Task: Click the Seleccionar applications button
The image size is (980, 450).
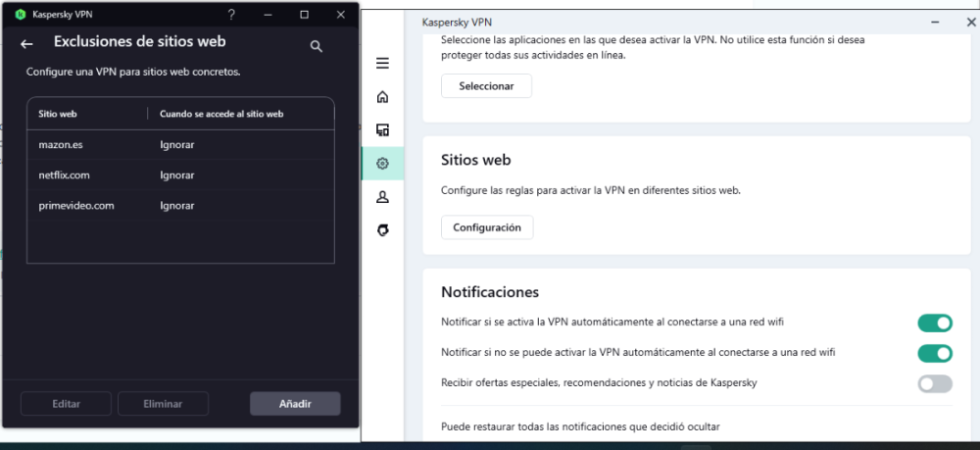Action: (486, 86)
